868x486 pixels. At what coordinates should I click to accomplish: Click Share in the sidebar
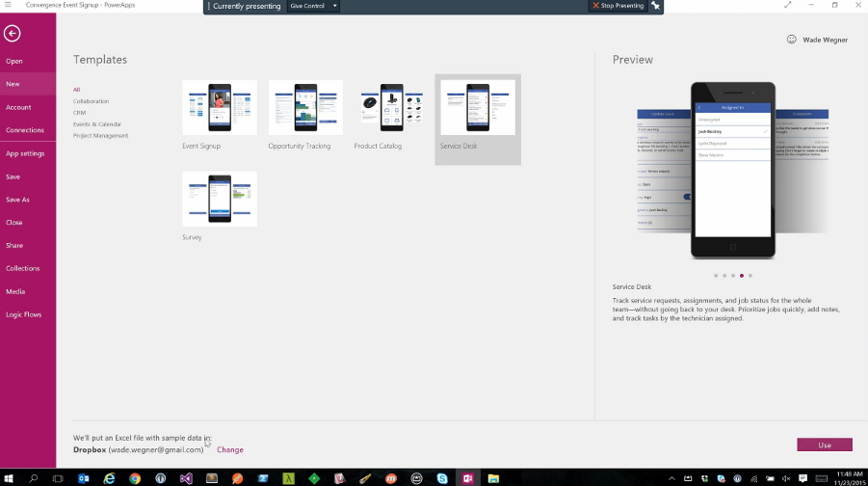(14, 246)
